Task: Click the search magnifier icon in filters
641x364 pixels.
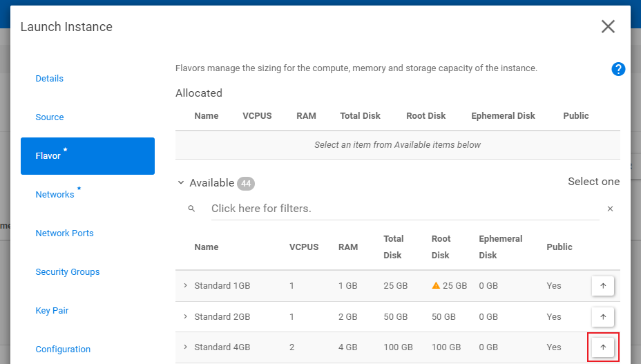Action: [191, 209]
